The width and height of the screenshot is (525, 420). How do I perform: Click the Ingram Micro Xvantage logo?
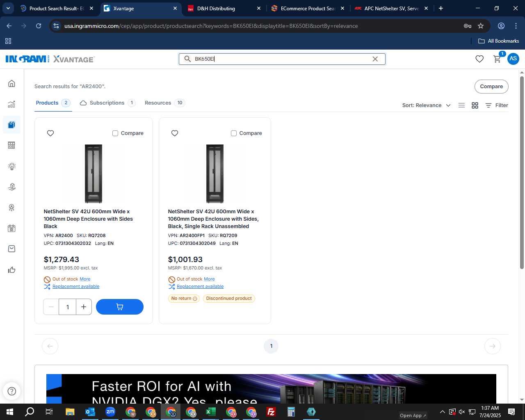point(50,59)
